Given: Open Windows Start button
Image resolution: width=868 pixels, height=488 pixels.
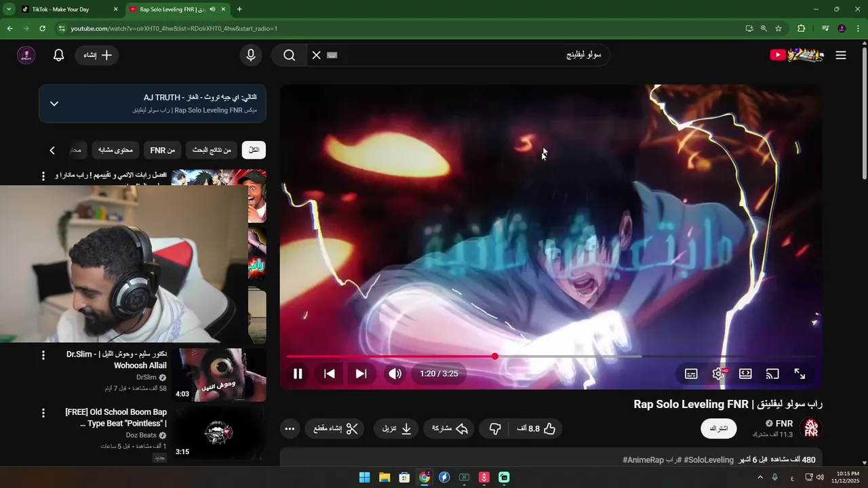Looking at the screenshot, I should 364,477.
